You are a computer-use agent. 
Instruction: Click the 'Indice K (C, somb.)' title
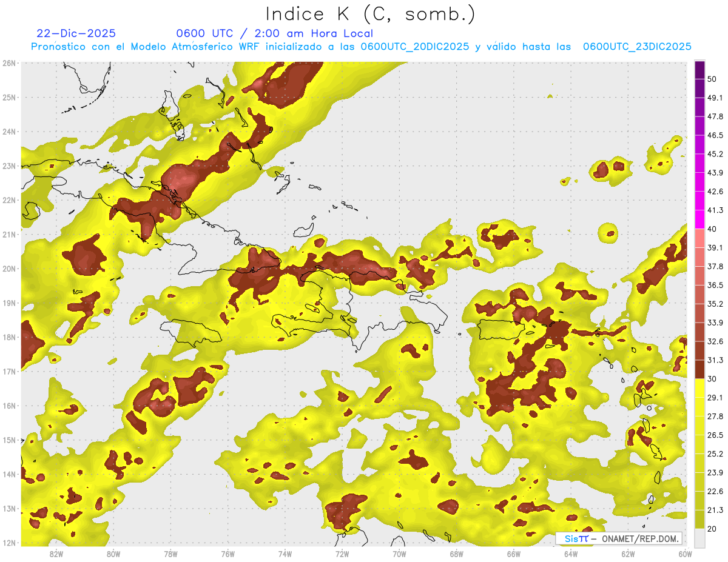click(370, 14)
